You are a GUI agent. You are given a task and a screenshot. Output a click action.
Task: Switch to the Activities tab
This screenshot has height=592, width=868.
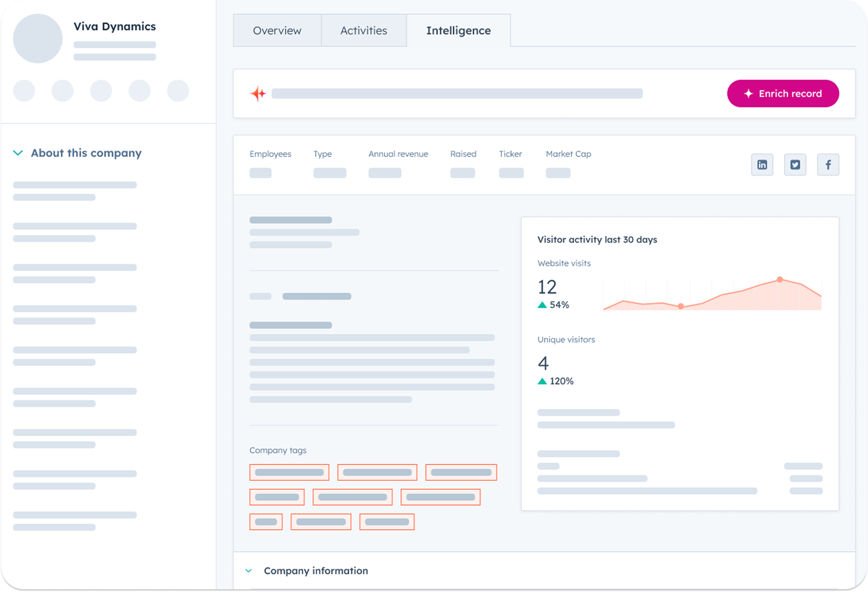coord(364,30)
